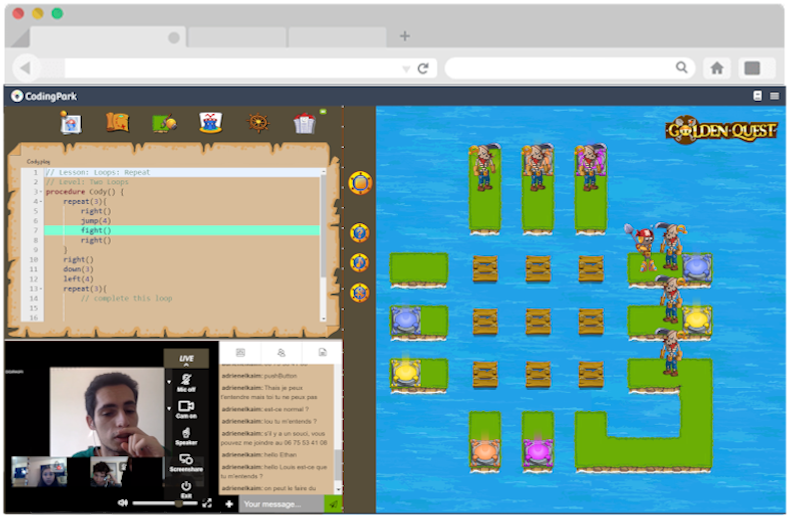Click the CodingPark header menu lines icon

click(774, 96)
